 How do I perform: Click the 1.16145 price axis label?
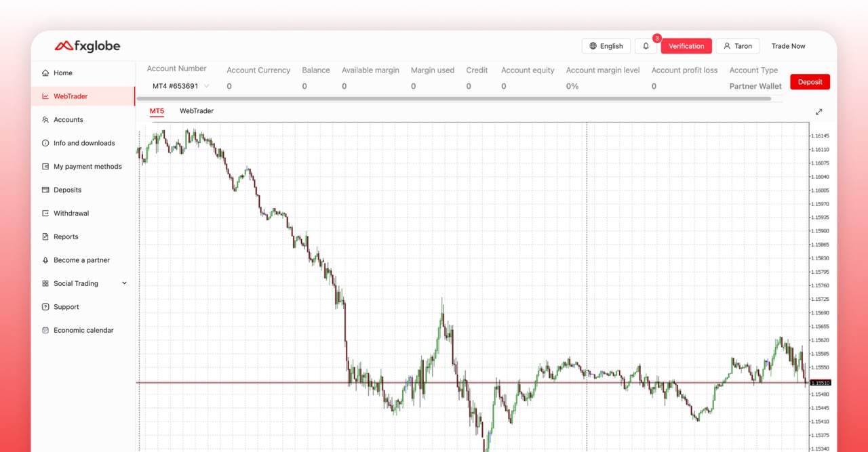(820, 136)
